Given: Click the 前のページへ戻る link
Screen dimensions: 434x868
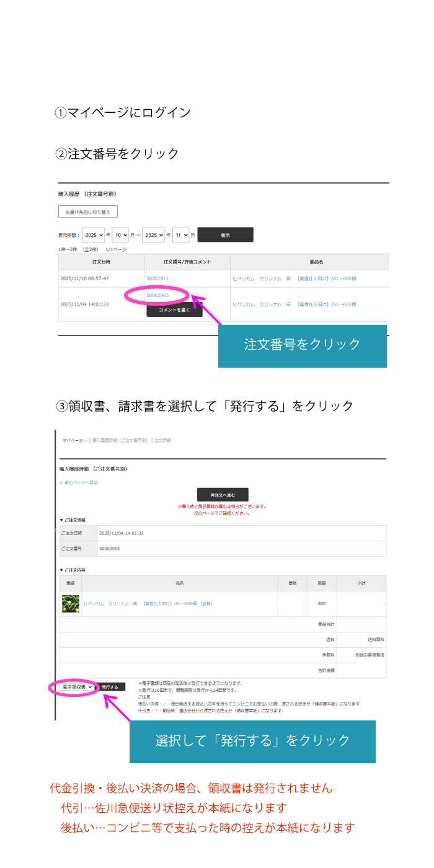Looking at the screenshot, I should 79,482.
